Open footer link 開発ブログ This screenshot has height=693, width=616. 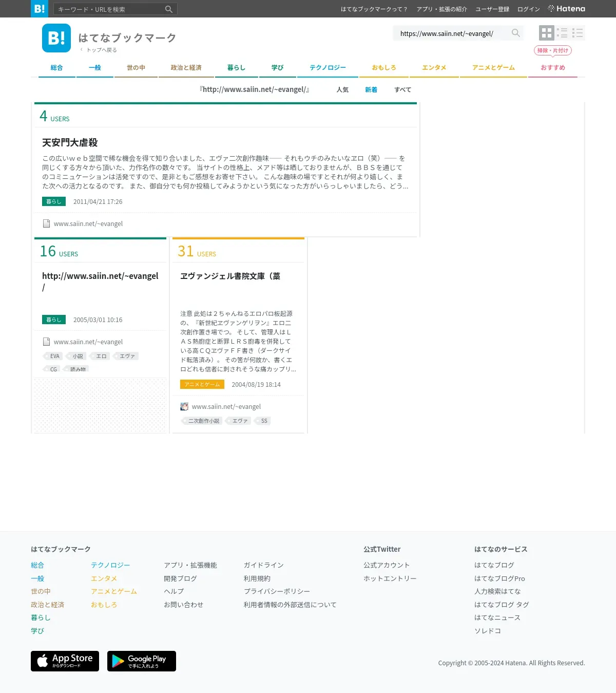click(x=180, y=578)
